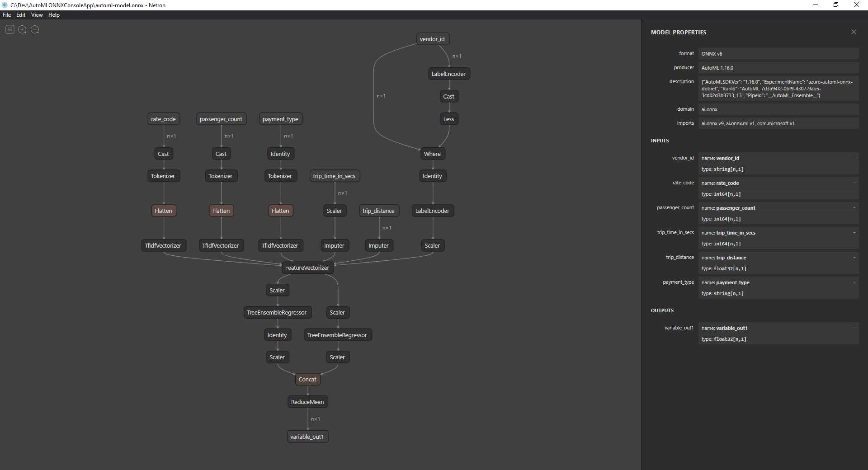The height and width of the screenshot is (470, 868).
Task: Open the File menu
Action: [7, 15]
